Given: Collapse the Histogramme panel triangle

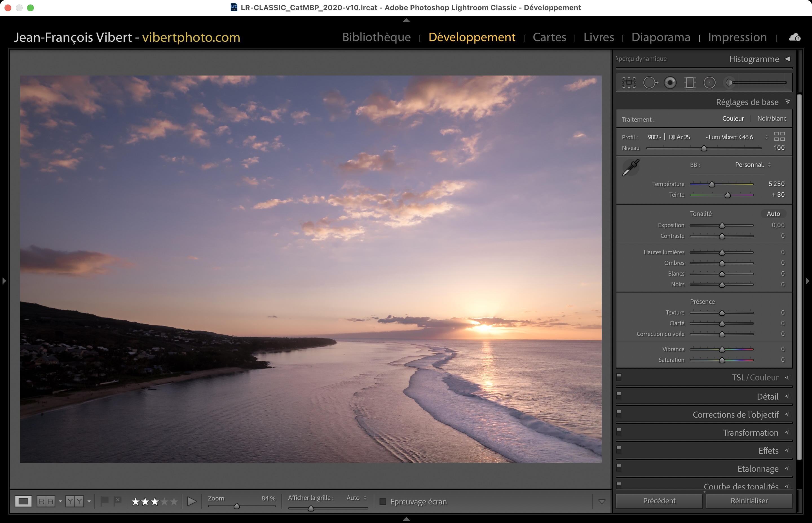Looking at the screenshot, I should (787, 59).
